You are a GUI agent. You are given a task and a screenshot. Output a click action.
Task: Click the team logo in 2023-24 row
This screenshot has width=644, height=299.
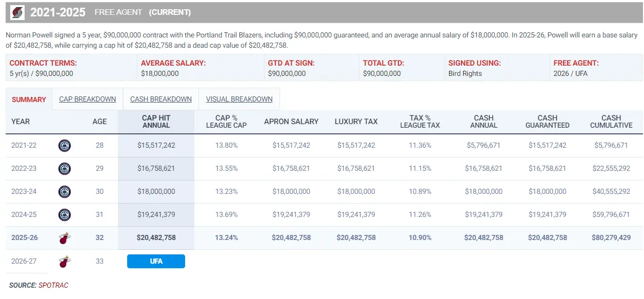click(x=65, y=191)
